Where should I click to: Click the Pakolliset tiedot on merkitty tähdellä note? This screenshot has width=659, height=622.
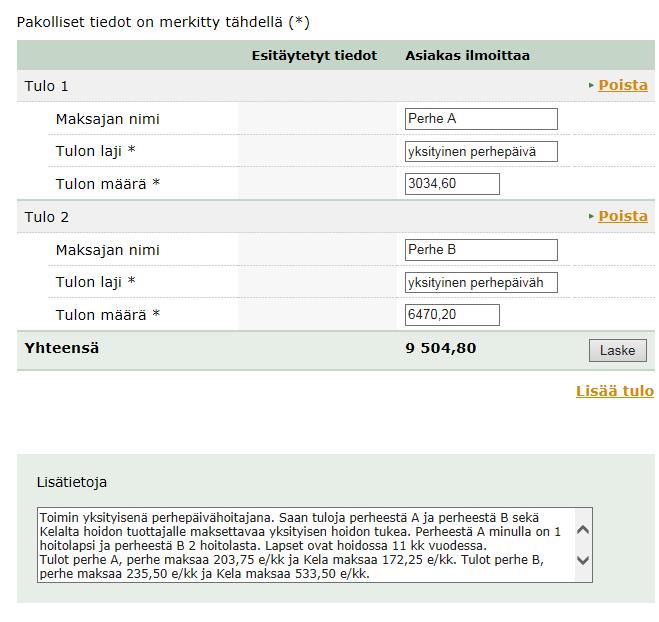point(163,22)
